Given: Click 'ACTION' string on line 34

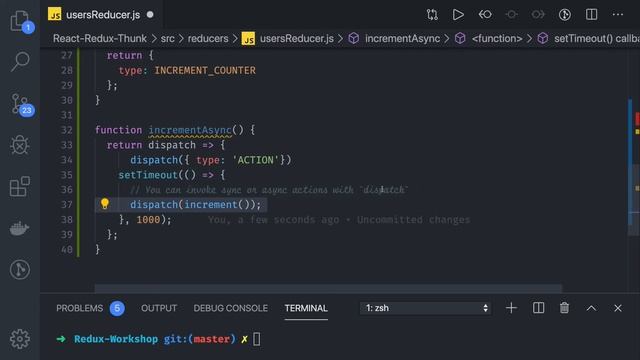Looking at the screenshot, I should (256, 160).
